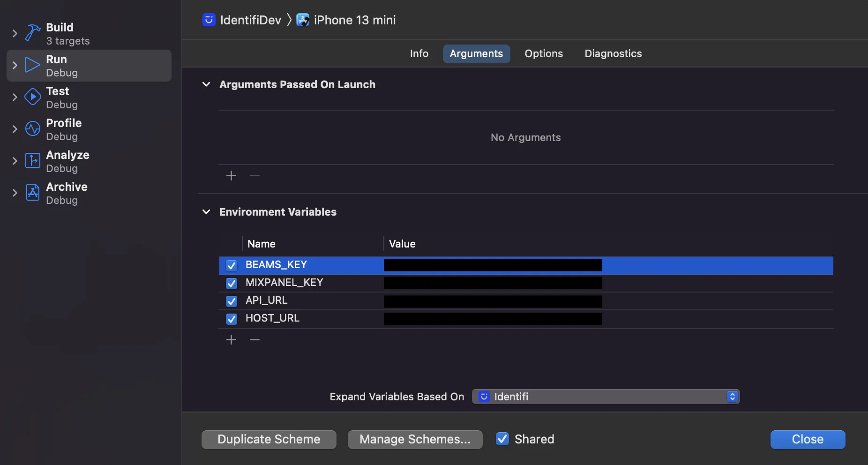
Task: Open Expand Variables Based On dropdown
Action: pyautogui.click(x=606, y=397)
